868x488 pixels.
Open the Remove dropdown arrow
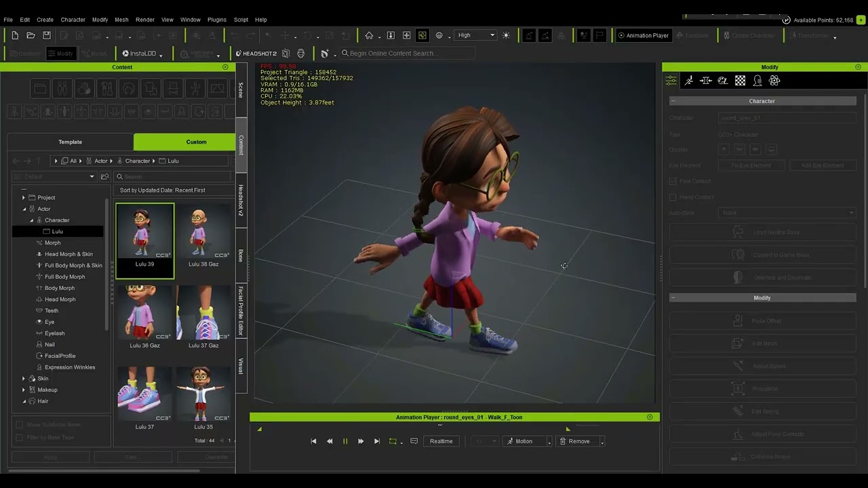pyautogui.click(x=601, y=442)
